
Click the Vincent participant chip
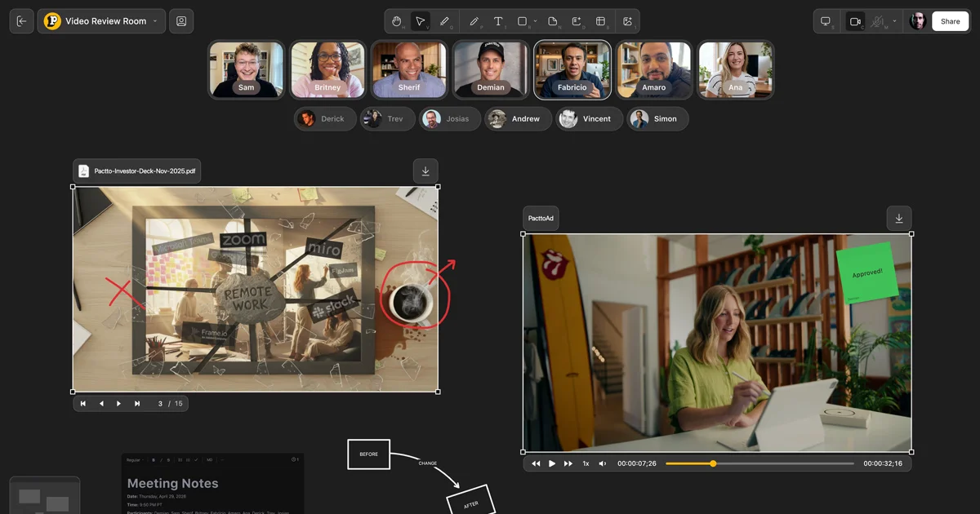(x=589, y=119)
